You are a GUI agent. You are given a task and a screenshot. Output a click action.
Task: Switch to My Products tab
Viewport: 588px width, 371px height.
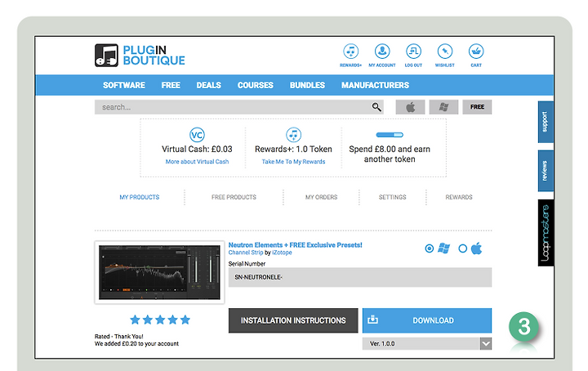tap(140, 197)
